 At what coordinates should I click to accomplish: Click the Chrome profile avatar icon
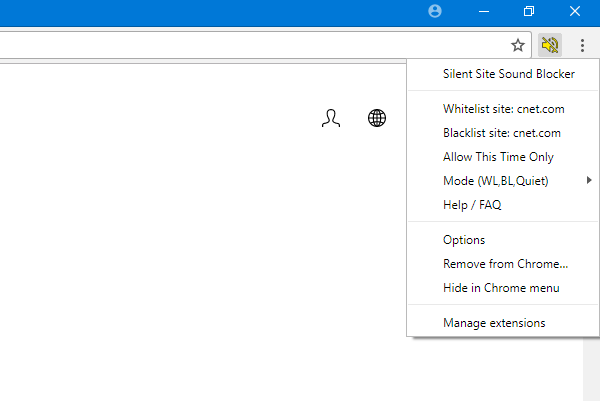434,11
